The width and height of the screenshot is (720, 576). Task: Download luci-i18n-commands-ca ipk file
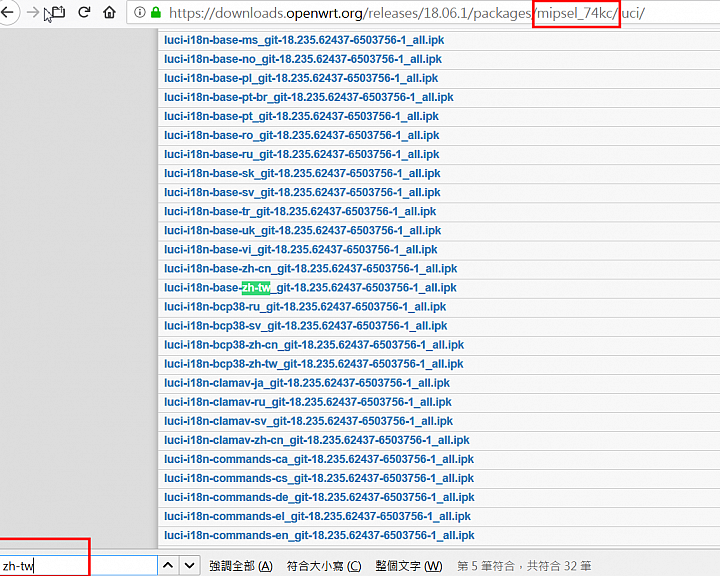(319, 459)
